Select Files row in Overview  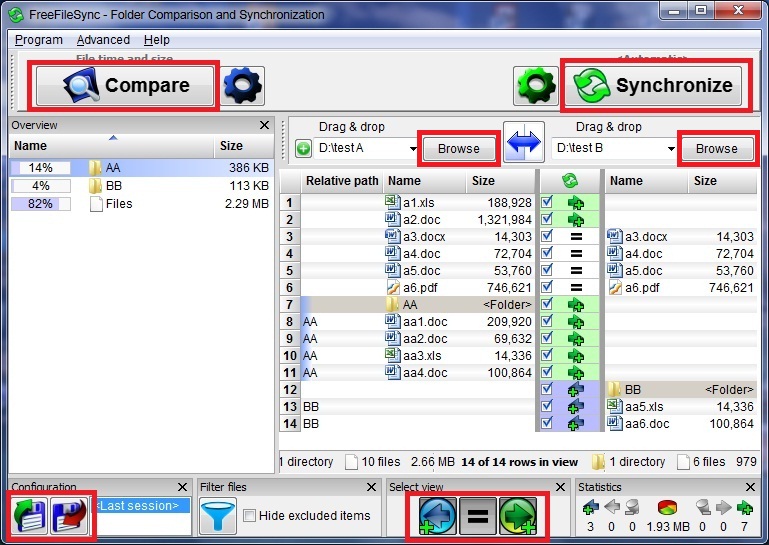[x=141, y=204]
